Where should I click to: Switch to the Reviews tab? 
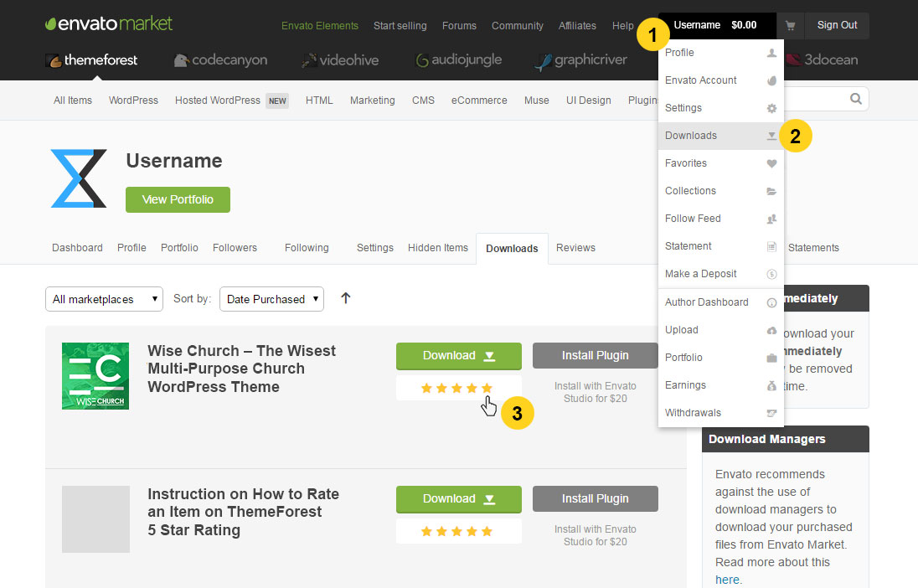(x=575, y=248)
